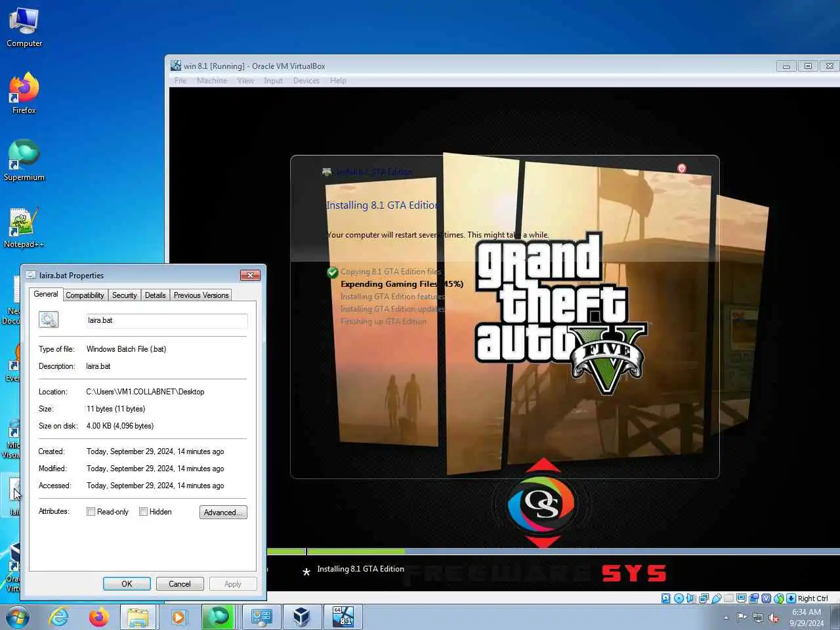Image resolution: width=840 pixels, height=630 pixels.
Task: Click the '11 bytes (11 bytes)' size value
Action: 115,409
